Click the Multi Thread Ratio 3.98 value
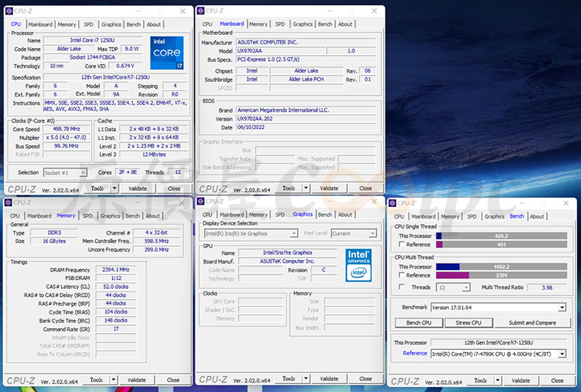The width and height of the screenshot is (581, 392). click(x=547, y=287)
